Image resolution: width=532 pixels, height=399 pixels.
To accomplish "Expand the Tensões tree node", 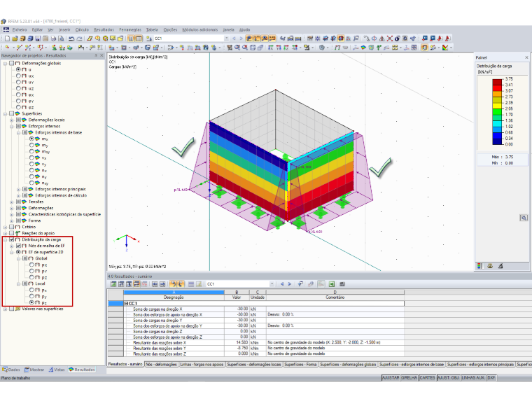I will [11, 202].
